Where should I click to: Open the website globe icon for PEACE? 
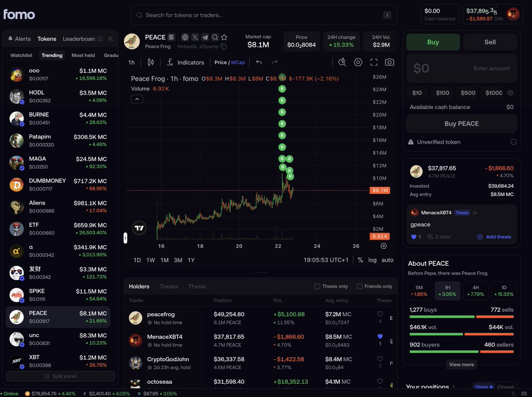[185, 37]
